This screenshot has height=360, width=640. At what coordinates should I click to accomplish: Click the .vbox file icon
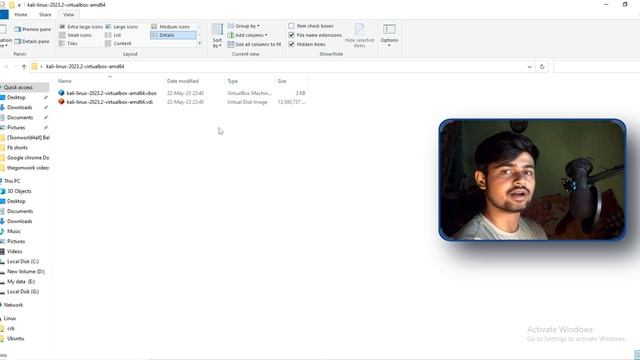pos(61,93)
